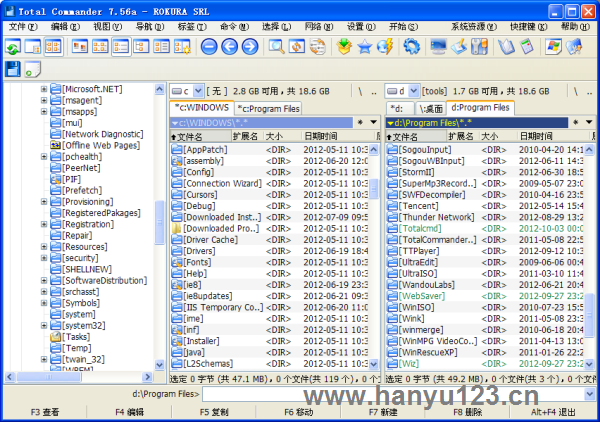Click the asterisk button in c:\WINDOWS path bar
Image resolution: width=600 pixels, height=422 pixels.
tap(360, 123)
